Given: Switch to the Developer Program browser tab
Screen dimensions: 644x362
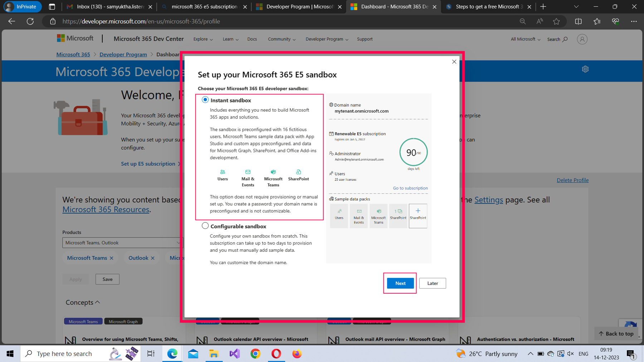Looking at the screenshot, I should click(x=300, y=7).
